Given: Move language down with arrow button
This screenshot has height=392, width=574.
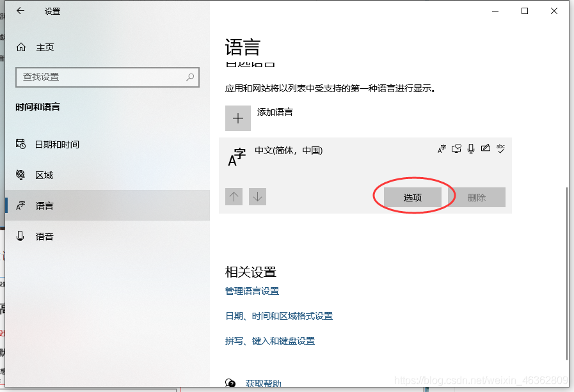Looking at the screenshot, I should coord(257,197).
